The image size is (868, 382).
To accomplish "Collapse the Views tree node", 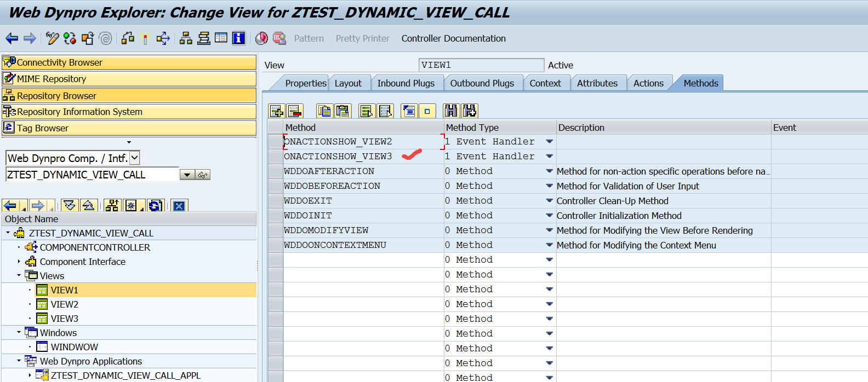I will 19,275.
